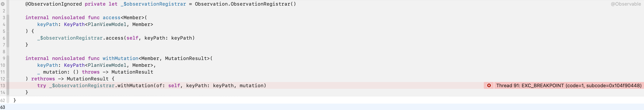Image resolution: width=644 pixels, height=110 pixels.
Task: Click the try keyword on line 13
Action: point(42,86)
